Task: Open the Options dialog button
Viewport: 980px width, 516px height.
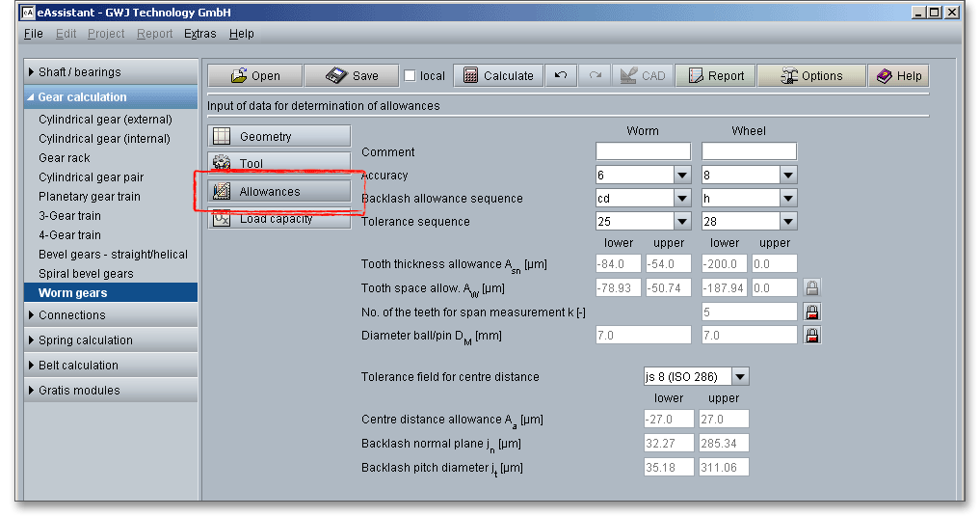Action: pos(810,76)
